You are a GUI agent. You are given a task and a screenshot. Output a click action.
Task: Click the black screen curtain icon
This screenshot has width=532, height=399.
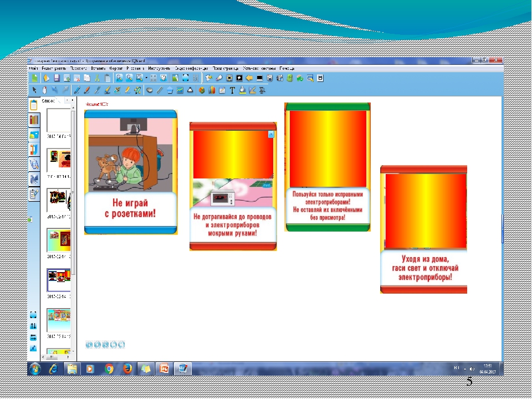pyautogui.click(x=259, y=78)
